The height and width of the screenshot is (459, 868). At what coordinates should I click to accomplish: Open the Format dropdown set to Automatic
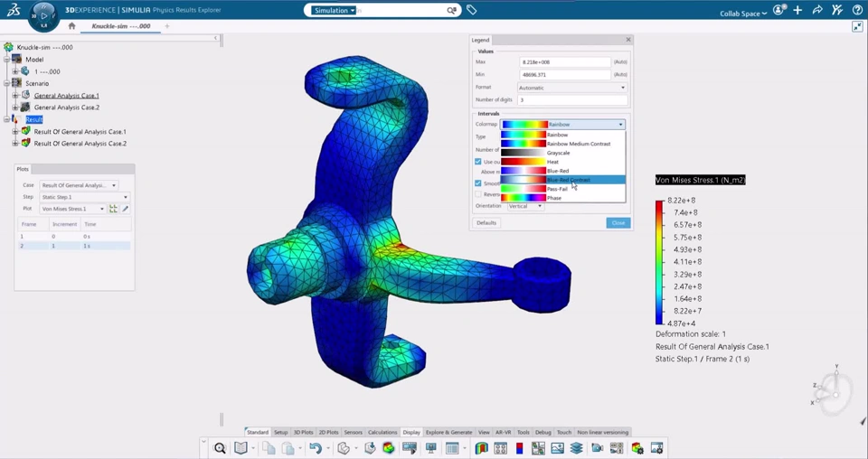click(572, 88)
